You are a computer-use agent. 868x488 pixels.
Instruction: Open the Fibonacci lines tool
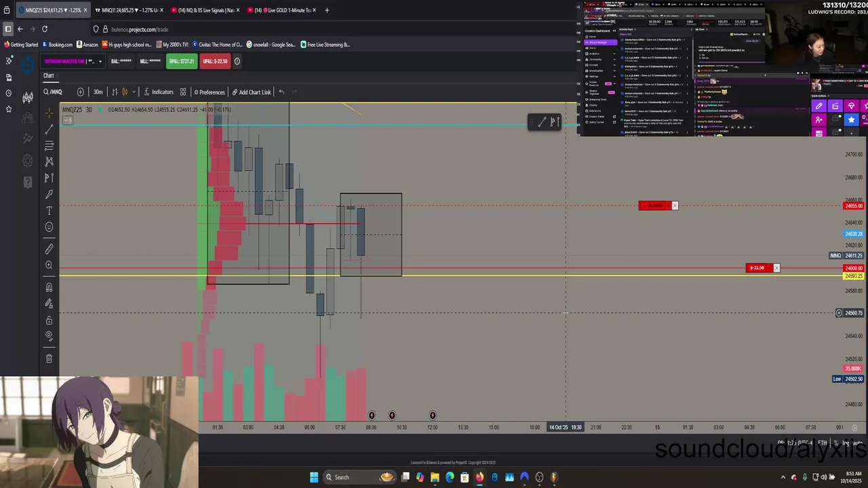(x=49, y=146)
